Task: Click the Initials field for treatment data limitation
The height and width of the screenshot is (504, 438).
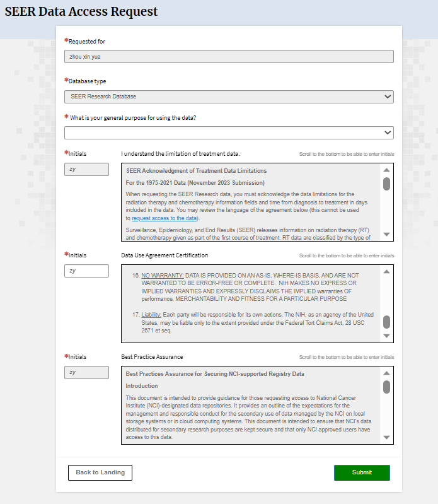Action: coord(86,170)
